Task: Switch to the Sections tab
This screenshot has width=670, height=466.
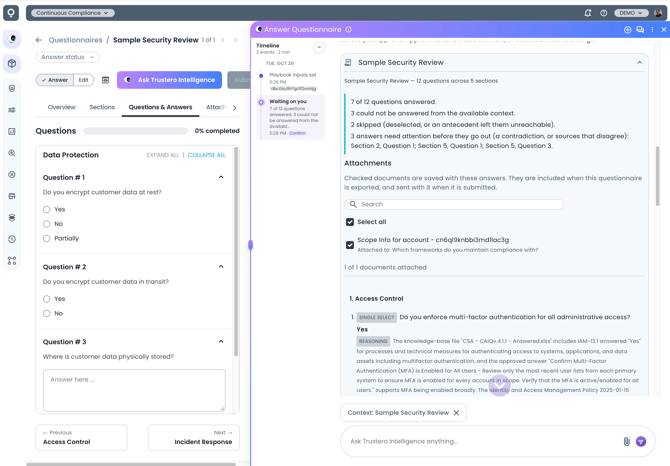Action: click(102, 107)
